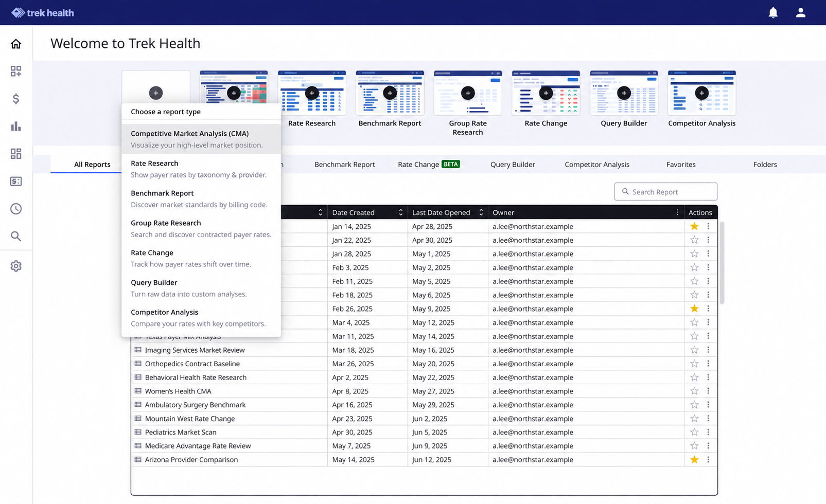Open actions menu for Arizona Provider Comparison
This screenshot has width=826, height=504.
pyautogui.click(x=708, y=460)
